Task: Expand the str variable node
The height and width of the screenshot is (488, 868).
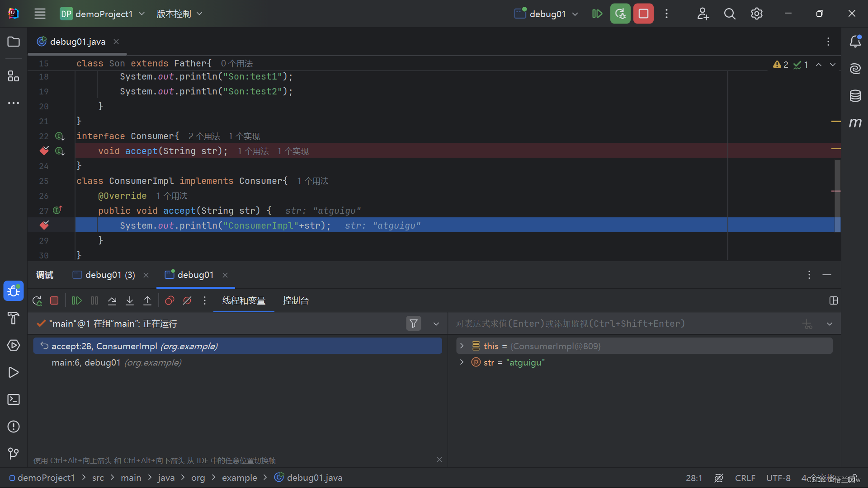Action: coord(462,362)
